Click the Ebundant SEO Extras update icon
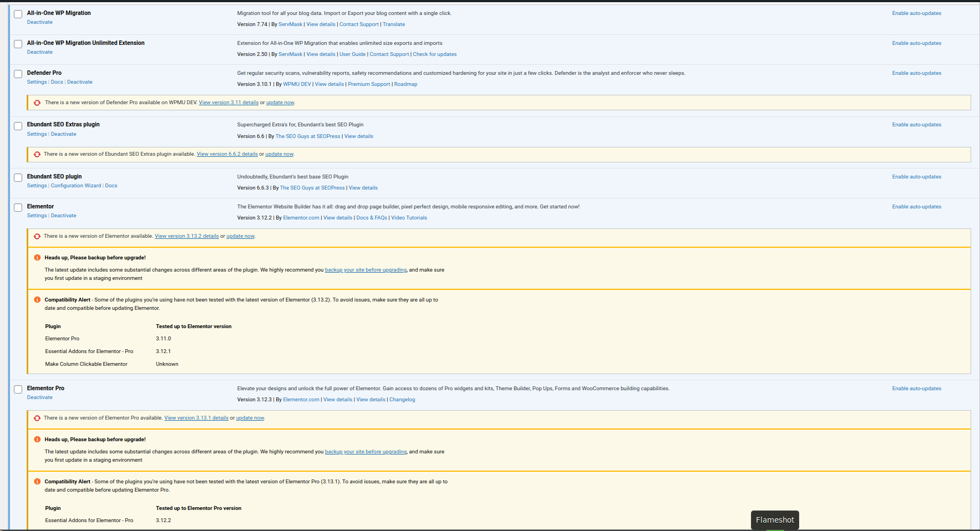Image resolution: width=980 pixels, height=531 pixels. [x=37, y=154]
